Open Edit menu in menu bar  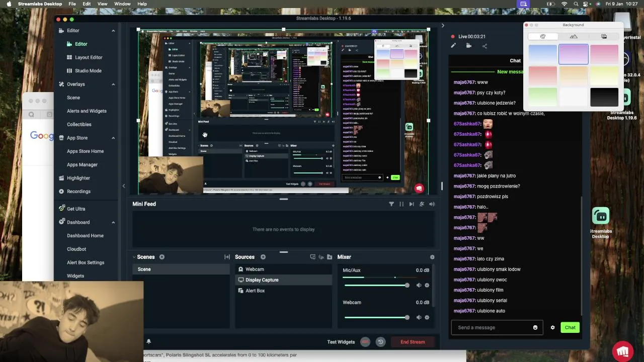click(87, 4)
